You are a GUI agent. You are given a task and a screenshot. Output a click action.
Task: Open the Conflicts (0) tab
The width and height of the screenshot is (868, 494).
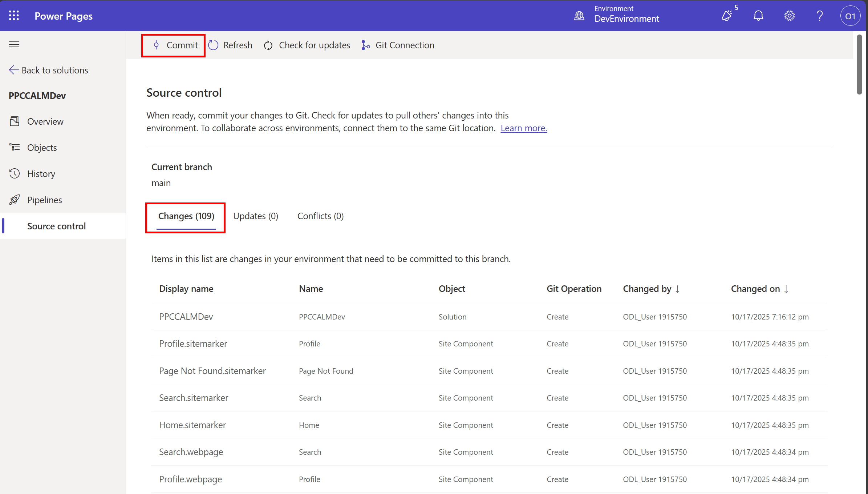click(x=320, y=216)
